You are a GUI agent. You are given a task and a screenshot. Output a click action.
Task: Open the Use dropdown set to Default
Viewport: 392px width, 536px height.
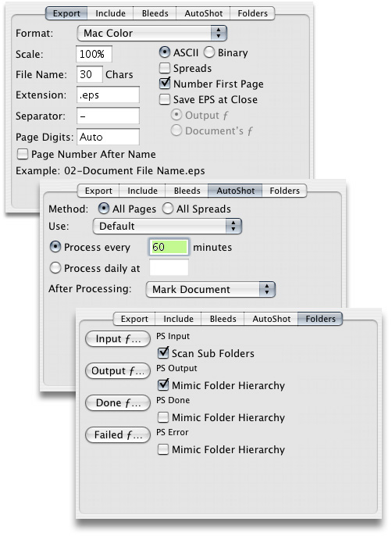click(x=167, y=227)
